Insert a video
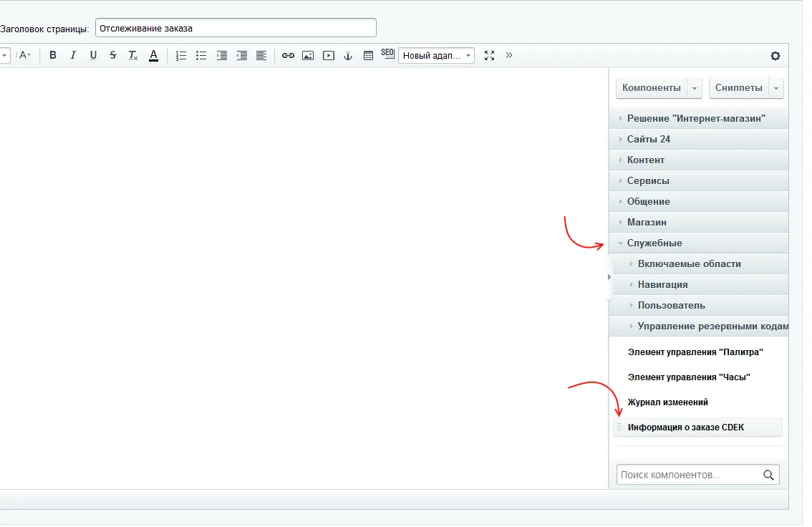812x527 pixels. pyautogui.click(x=329, y=55)
